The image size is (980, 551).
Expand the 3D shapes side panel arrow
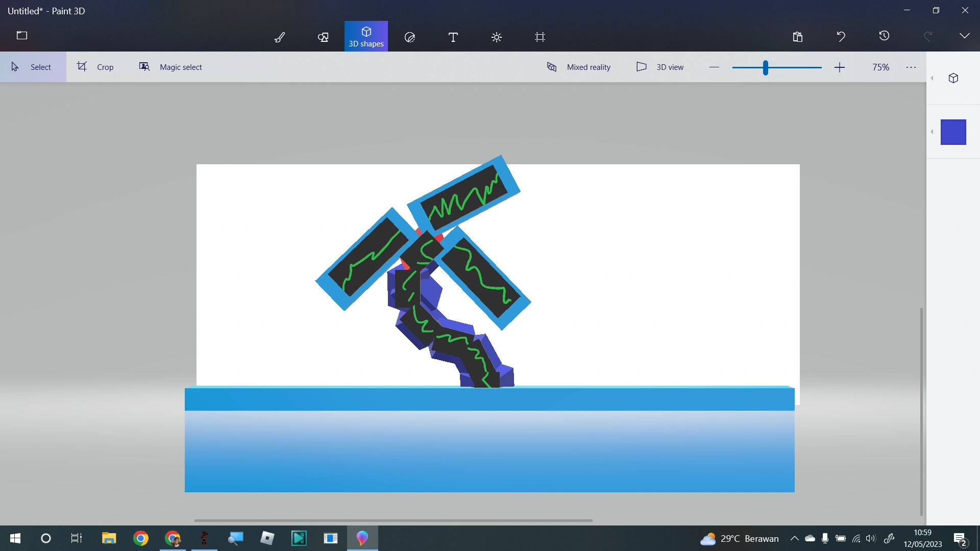[x=932, y=78]
